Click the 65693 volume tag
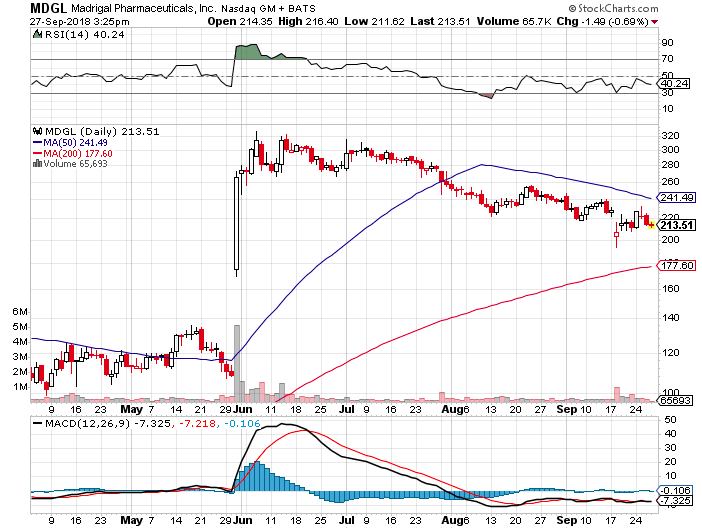This screenshot has width=702, height=531. point(674,400)
